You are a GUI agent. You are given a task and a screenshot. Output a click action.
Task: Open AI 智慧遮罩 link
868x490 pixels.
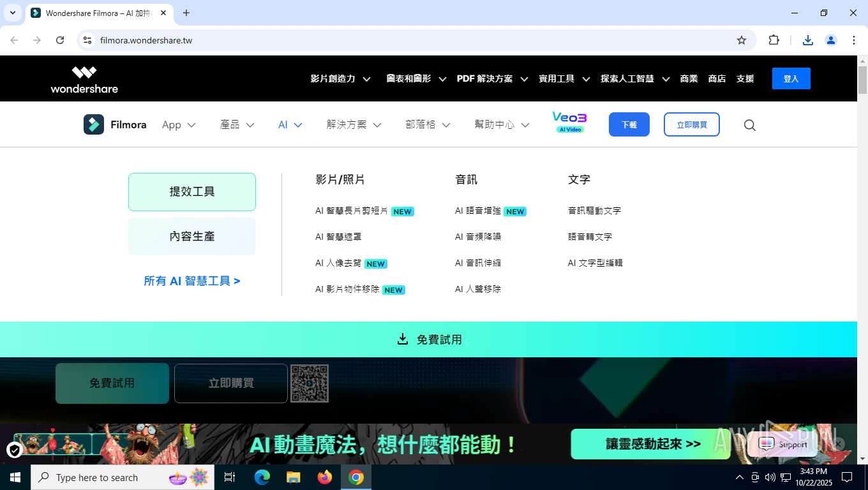click(338, 237)
